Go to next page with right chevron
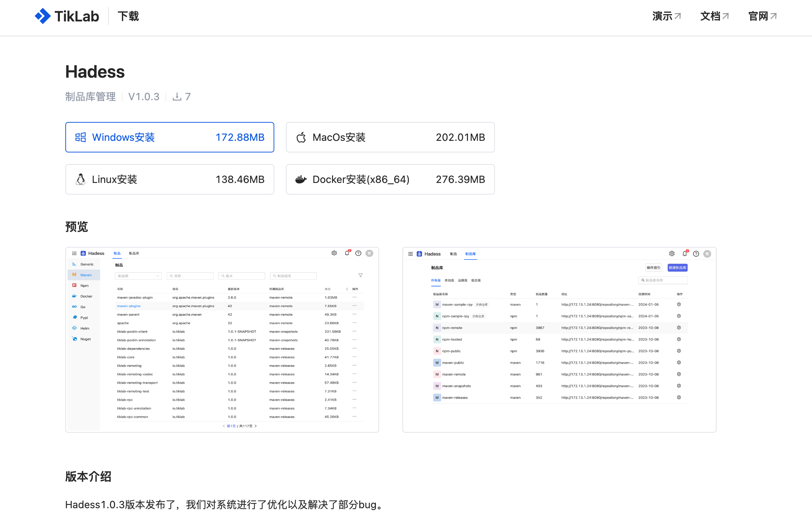 pos(255,426)
